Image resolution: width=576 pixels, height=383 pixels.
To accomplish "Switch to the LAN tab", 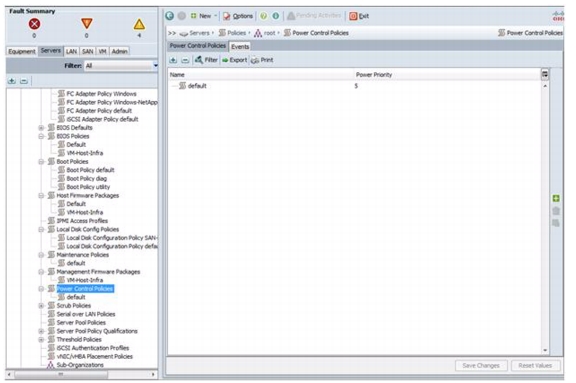I will 71,51.
